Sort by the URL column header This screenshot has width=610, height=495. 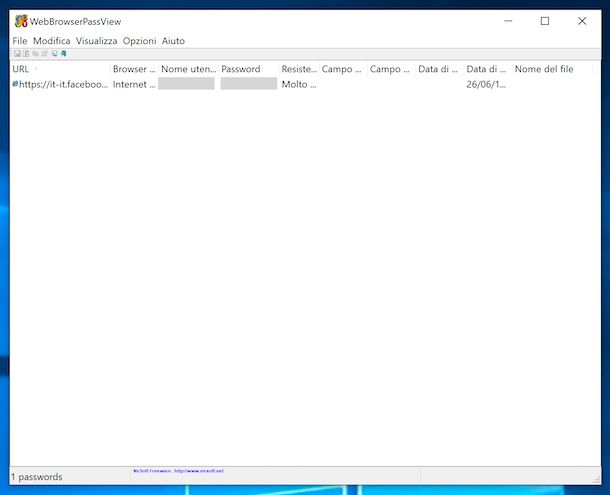[60, 69]
